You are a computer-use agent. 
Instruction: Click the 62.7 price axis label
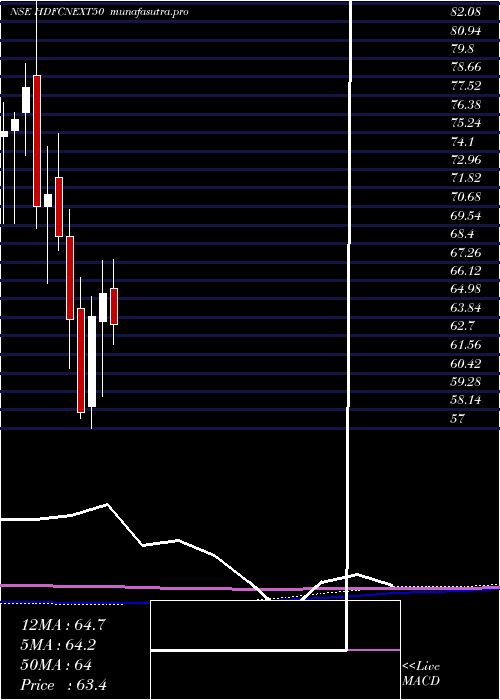462,326
